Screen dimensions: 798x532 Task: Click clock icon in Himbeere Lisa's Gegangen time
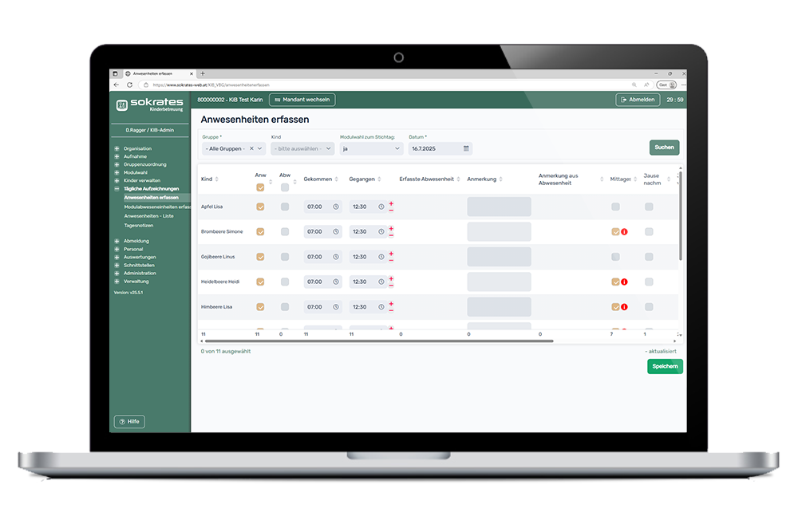[x=381, y=307]
